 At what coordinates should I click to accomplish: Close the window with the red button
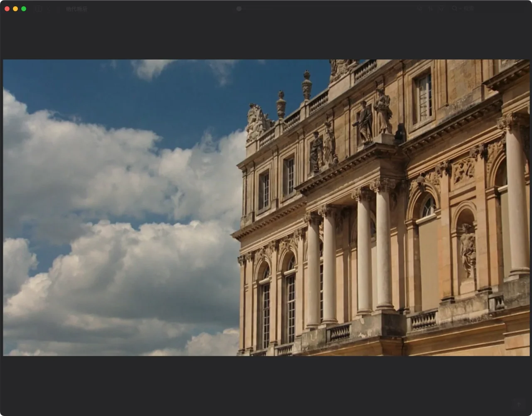(7, 9)
